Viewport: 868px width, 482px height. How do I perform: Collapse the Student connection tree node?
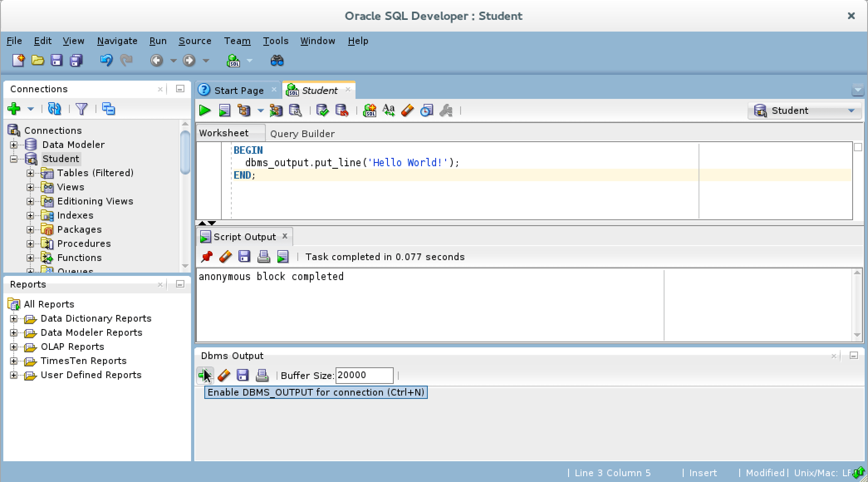(x=14, y=159)
